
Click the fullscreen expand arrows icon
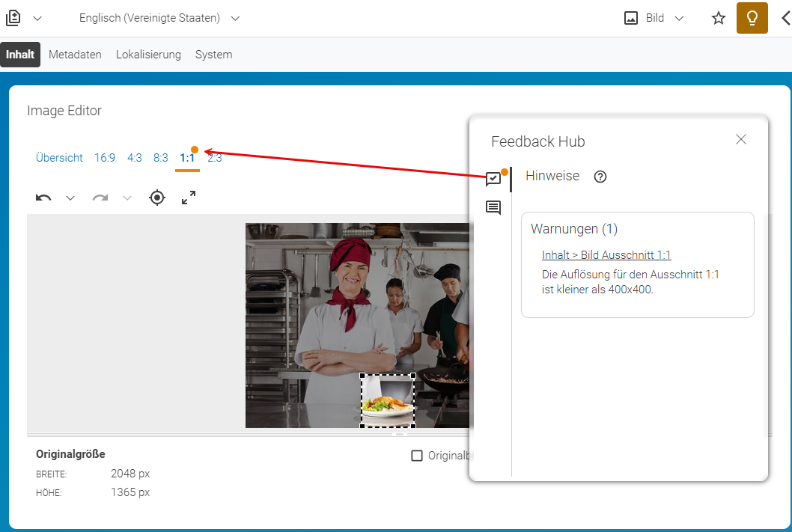click(x=189, y=198)
